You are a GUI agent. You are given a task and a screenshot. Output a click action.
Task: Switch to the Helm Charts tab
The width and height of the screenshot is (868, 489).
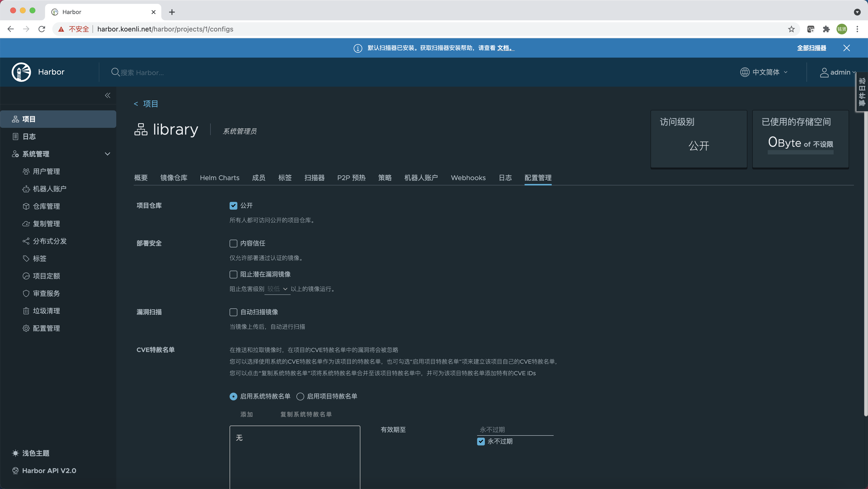[219, 178]
